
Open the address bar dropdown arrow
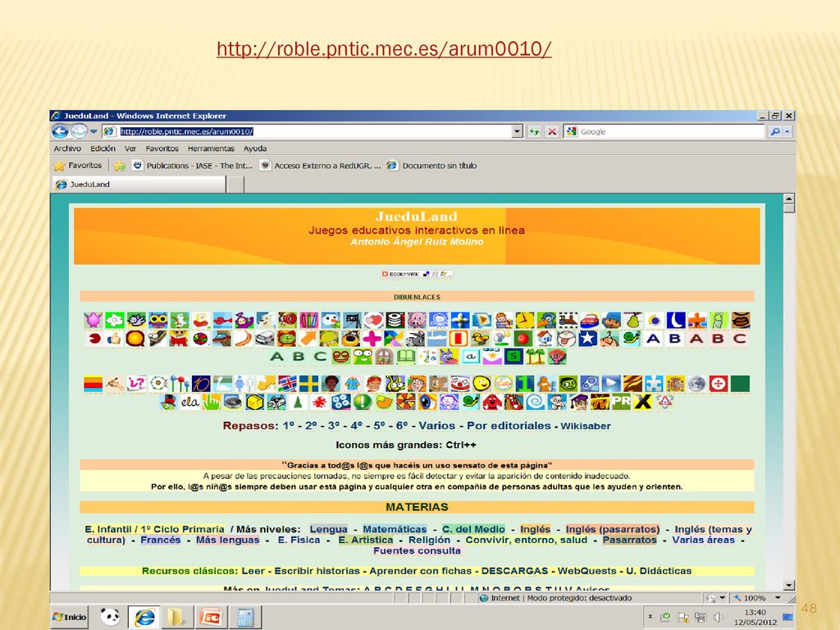point(517,131)
